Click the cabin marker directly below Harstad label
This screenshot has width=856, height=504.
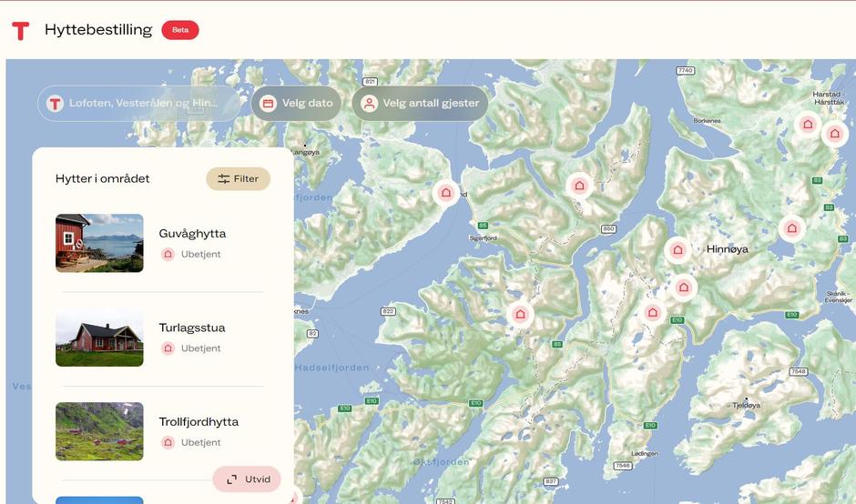[834, 134]
